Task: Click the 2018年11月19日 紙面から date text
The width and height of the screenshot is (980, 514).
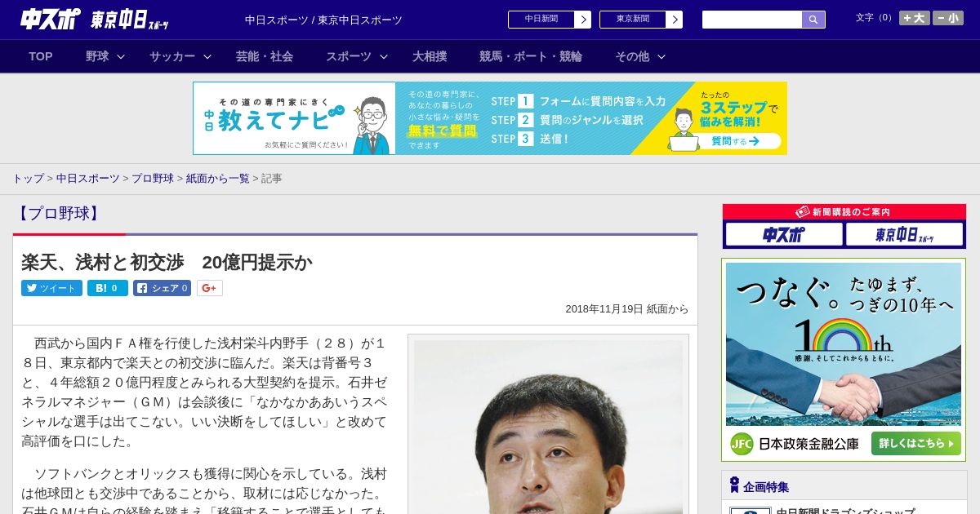Action: coord(627,309)
